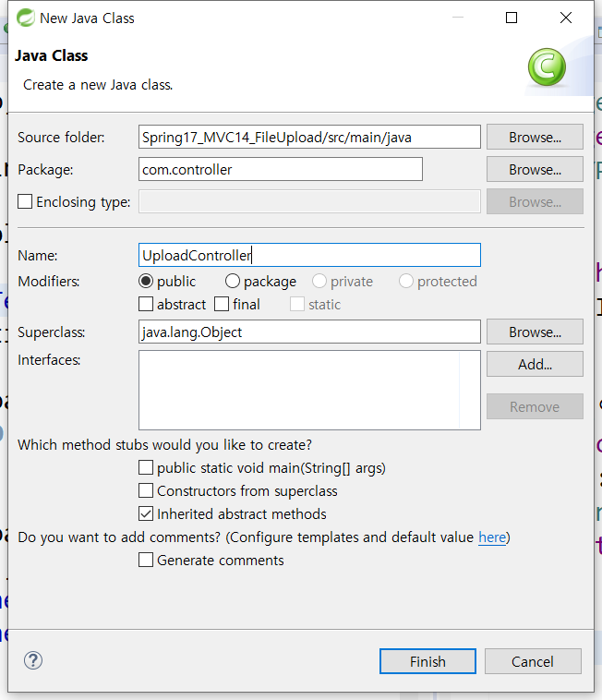Maximize the New Java Class dialog
Viewport: 602px width, 700px height.
pos(512,18)
